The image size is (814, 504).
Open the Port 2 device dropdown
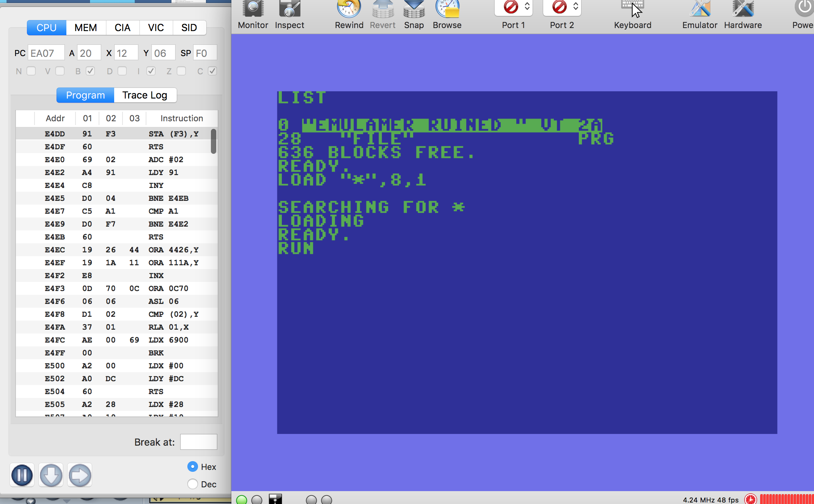[x=562, y=7]
